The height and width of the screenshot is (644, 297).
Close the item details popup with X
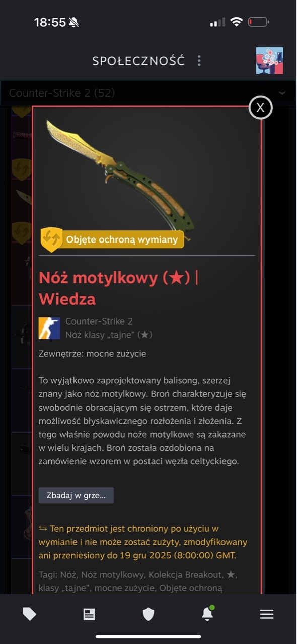pos(260,107)
